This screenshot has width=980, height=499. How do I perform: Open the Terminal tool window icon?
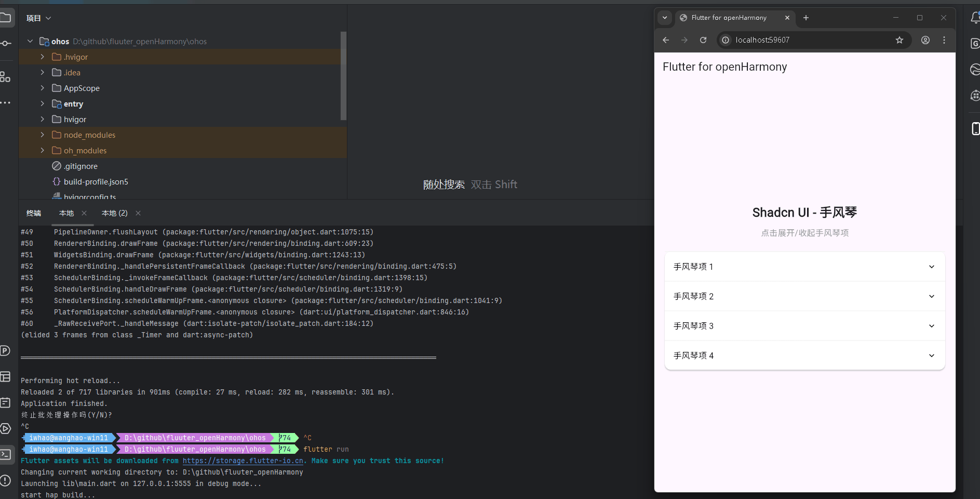[5, 454]
